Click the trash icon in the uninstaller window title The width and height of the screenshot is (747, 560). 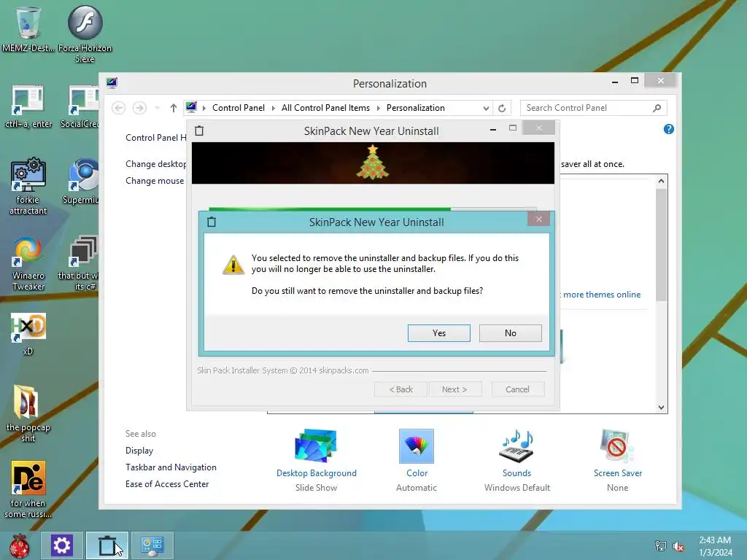(199, 131)
